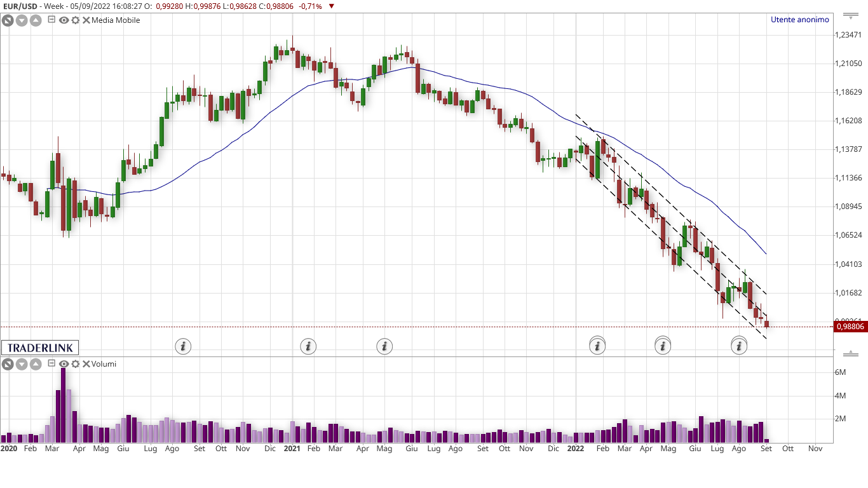
Task: Move price panel down with down arrow
Action: [22, 20]
